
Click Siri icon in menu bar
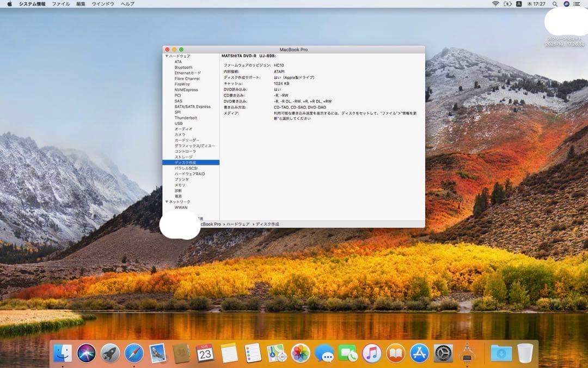(566, 4)
